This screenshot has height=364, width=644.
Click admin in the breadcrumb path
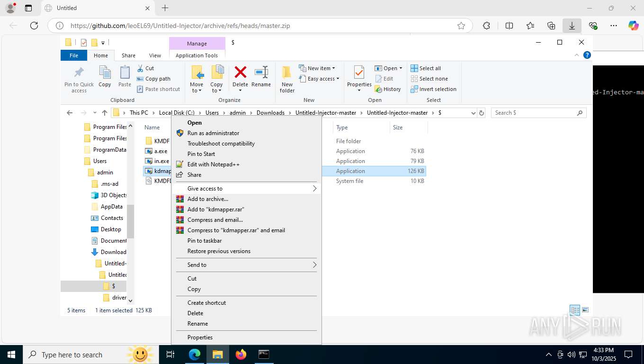[238, 113]
